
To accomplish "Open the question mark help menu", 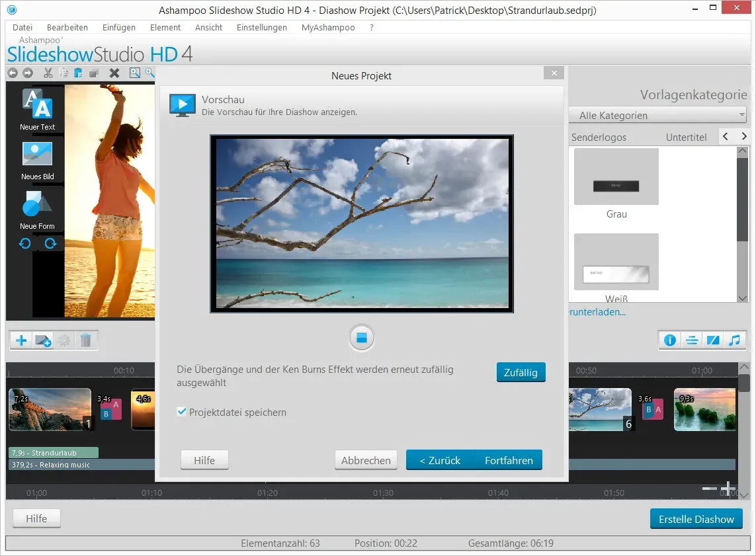I will [371, 28].
